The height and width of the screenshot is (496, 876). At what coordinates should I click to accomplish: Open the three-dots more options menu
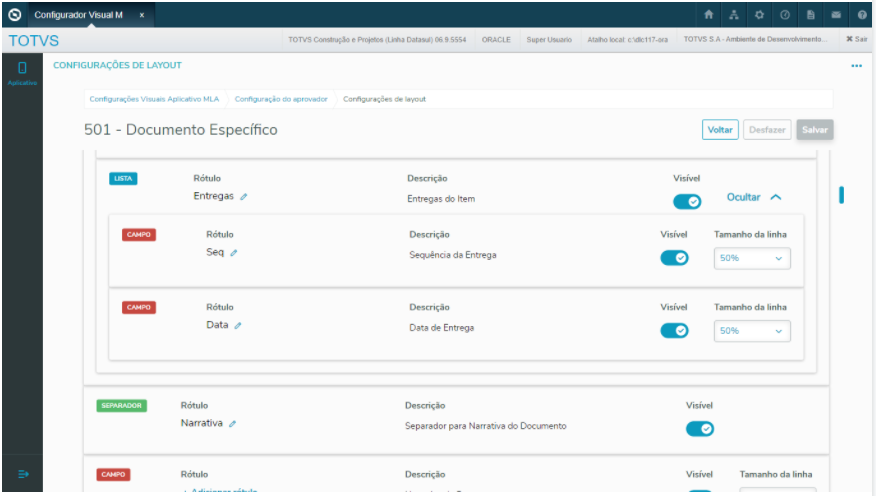point(856,66)
